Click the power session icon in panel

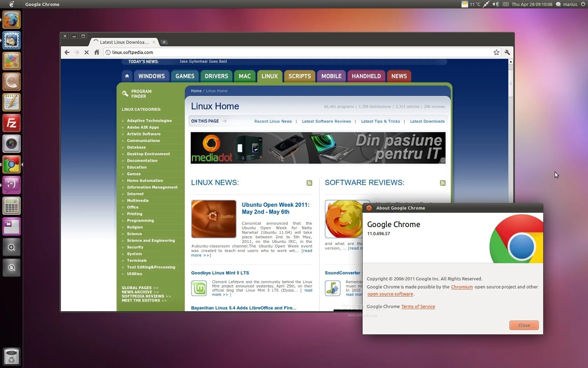[583, 4]
